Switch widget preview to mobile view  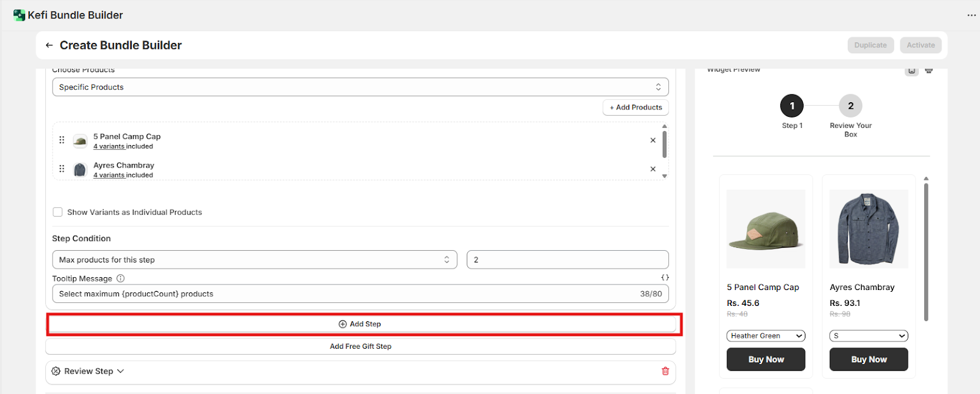(911, 71)
